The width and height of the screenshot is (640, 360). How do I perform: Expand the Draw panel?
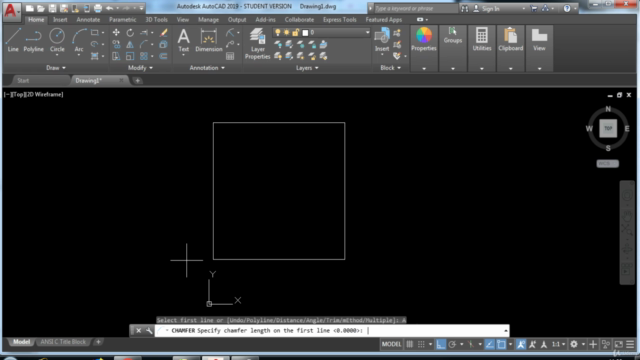click(x=56, y=68)
